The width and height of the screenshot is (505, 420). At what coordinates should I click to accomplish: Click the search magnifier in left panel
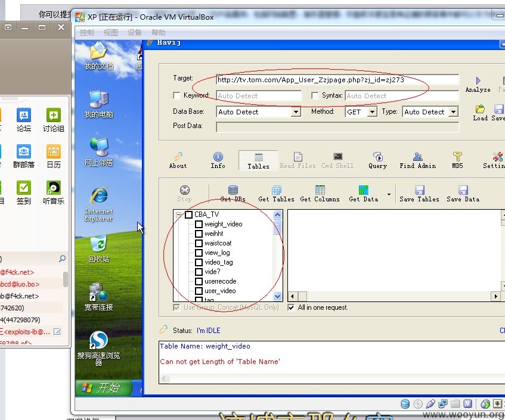click(62, 259)
